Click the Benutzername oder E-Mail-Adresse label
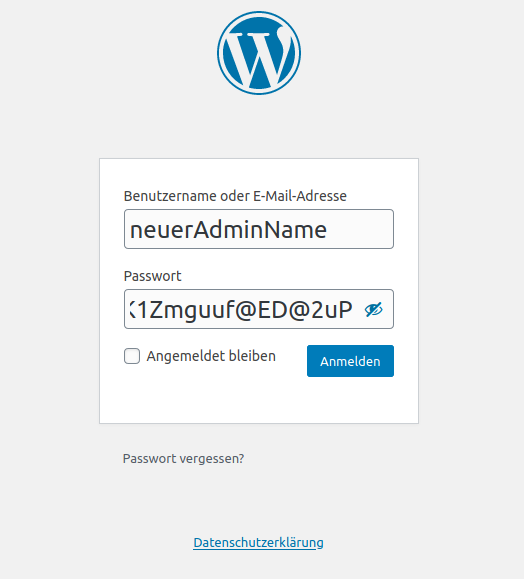The width and height of the screenshot is (524, 579). click(235, 196)
